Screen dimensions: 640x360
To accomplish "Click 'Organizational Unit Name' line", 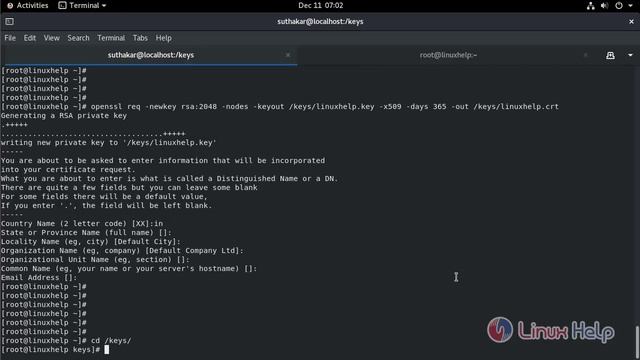I will tap(95, 260).
